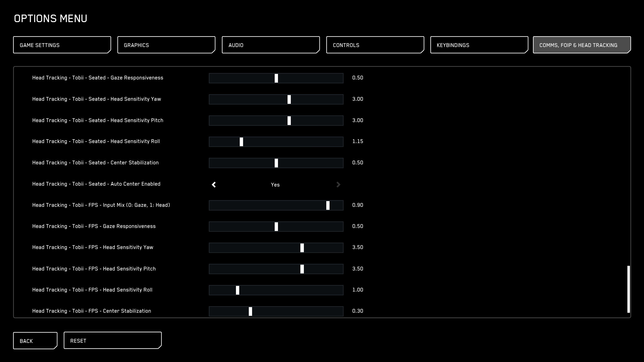Click Seated Head Sensitivity Pitch slider
Image resolution: width=644 pixels, height=362 pixels.
[276, 121]
